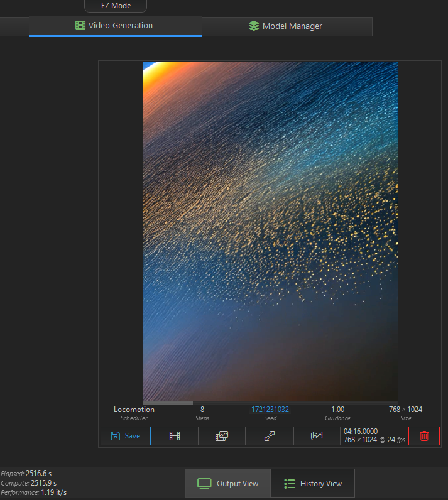Delete the output with red trash icon

pos(424,435)
